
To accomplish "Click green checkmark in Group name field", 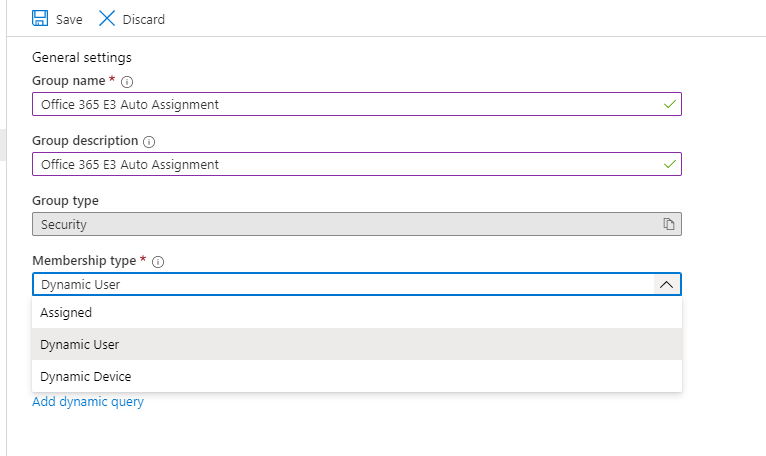I will point(670,104).
